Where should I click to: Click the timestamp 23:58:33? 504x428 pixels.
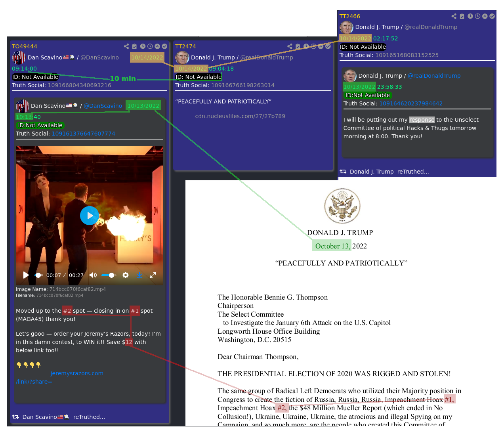(389, 87)
